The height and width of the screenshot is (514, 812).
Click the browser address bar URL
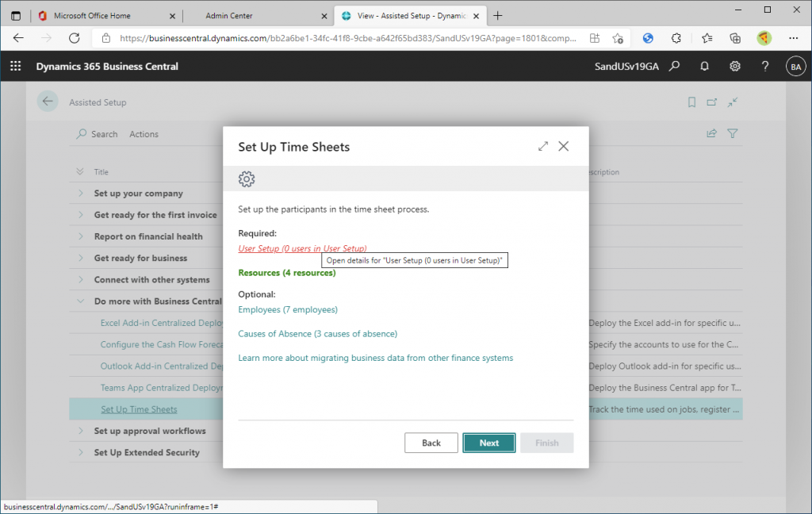click(347, 38)
